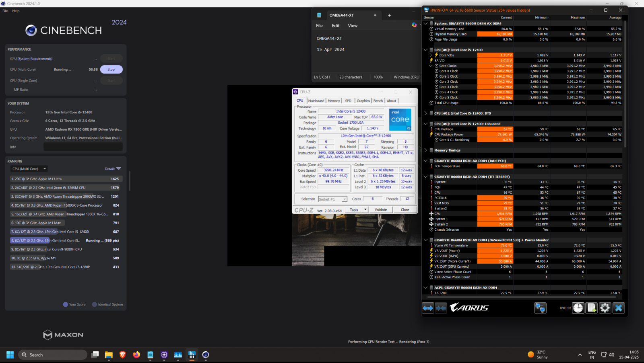Click CPU Package Power sensor row
The height and width of the screenshot is (363, 644).
coord(526,135)
